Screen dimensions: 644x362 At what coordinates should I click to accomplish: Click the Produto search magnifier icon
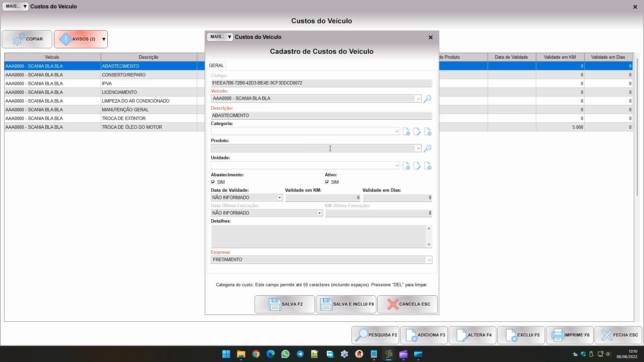click(x=427, y=148)
